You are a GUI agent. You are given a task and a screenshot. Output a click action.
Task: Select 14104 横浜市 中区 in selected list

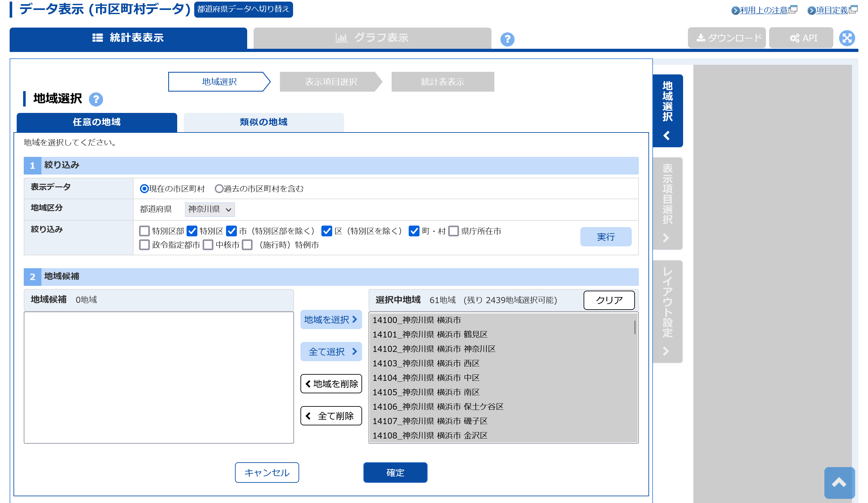(426, 378)
